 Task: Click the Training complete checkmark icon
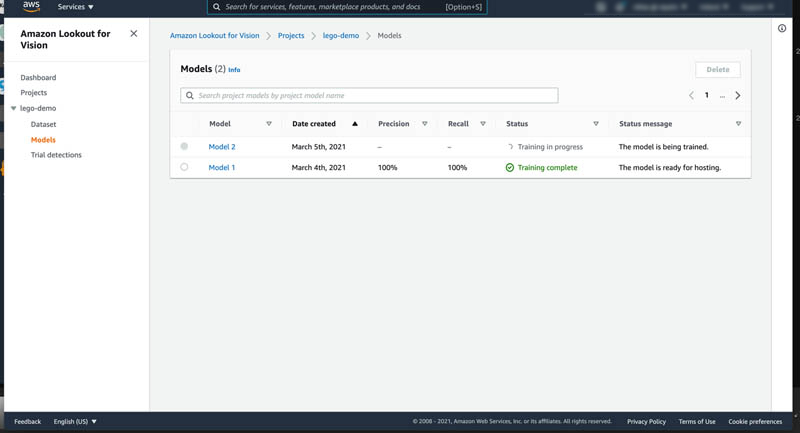(x=510, y=168)
